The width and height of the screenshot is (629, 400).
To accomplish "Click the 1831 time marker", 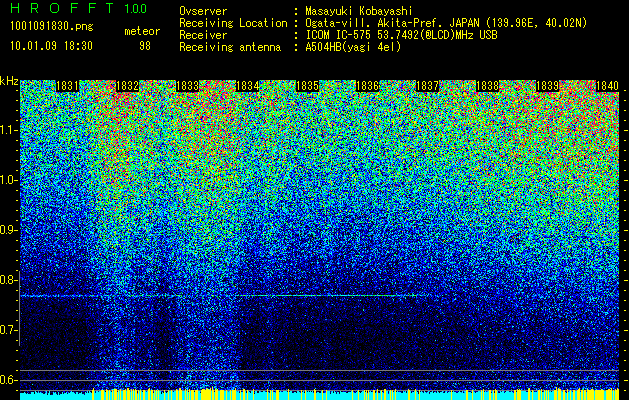I will [x=67, y=86].
